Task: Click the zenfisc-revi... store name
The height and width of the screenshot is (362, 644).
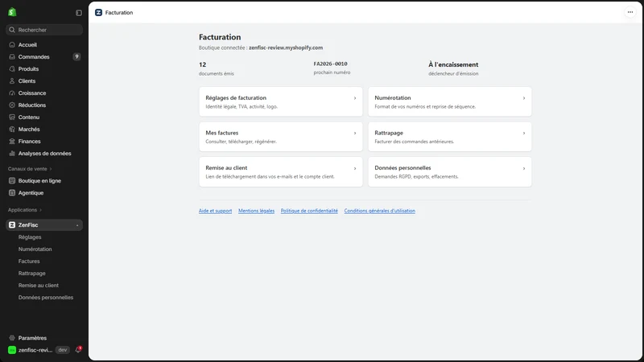Action: click(35, 350)
